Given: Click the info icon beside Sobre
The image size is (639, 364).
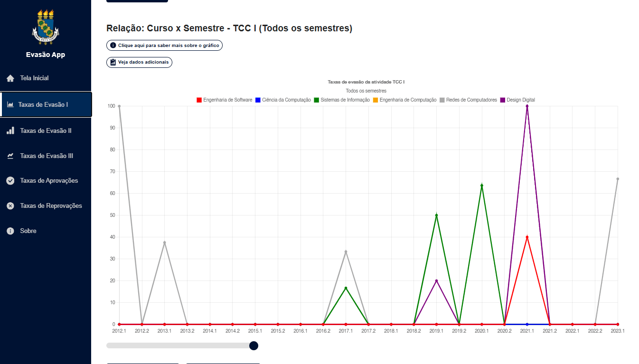Looking at the screenshot, I should tap(10, 231).
